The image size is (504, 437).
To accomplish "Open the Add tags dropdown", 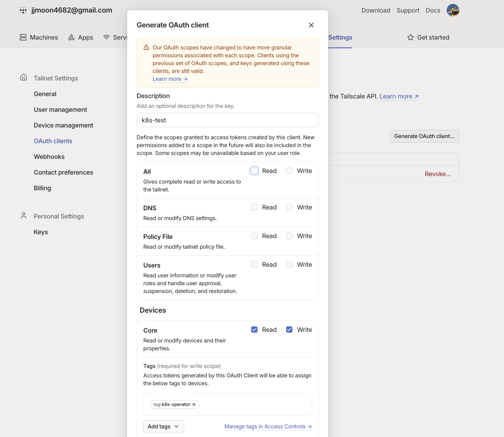I will (163, 426).
